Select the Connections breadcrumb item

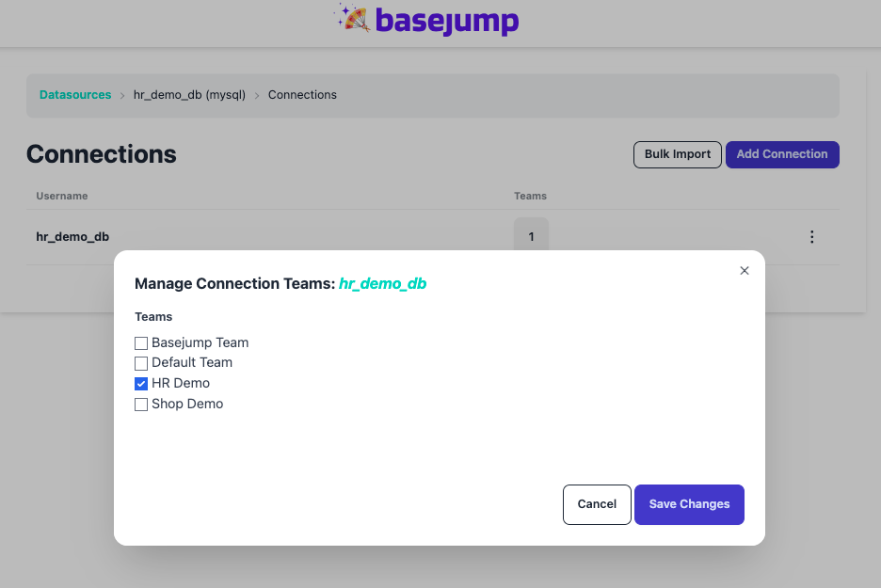click(x=302, y=95)
